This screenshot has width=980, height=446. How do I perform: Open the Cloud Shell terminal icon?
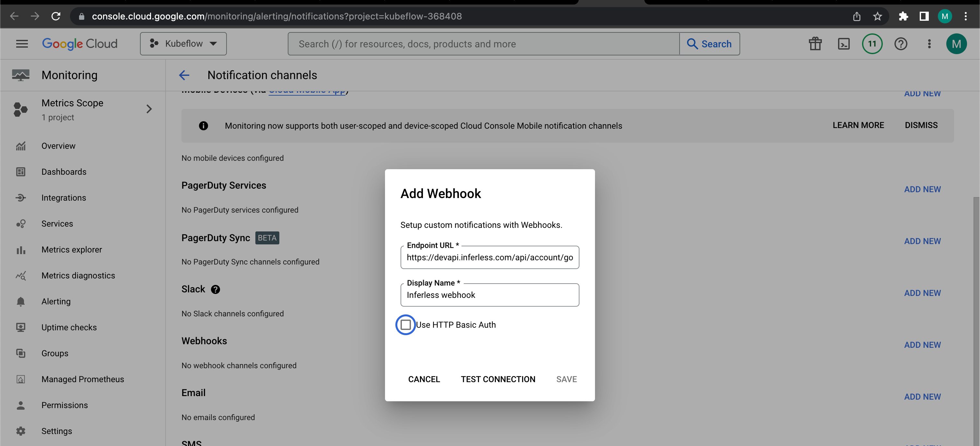point(844,44)
